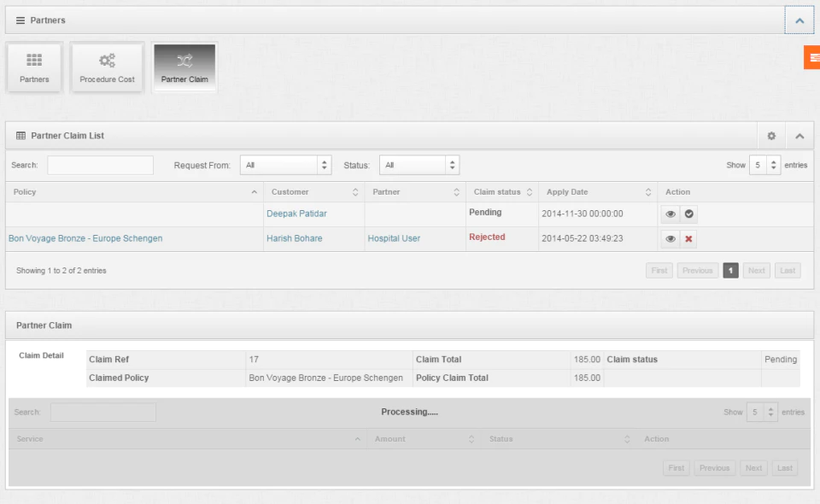Open the orange side panel icon
The width and height of the screenshot is (820, 504).
pos(812,57)
